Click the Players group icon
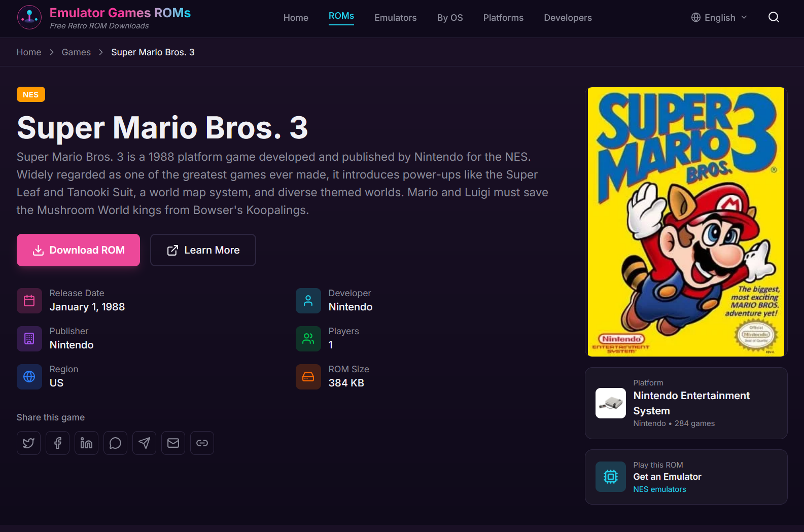The height and width of the screenshot is (532, 804). tap(308, 339)
